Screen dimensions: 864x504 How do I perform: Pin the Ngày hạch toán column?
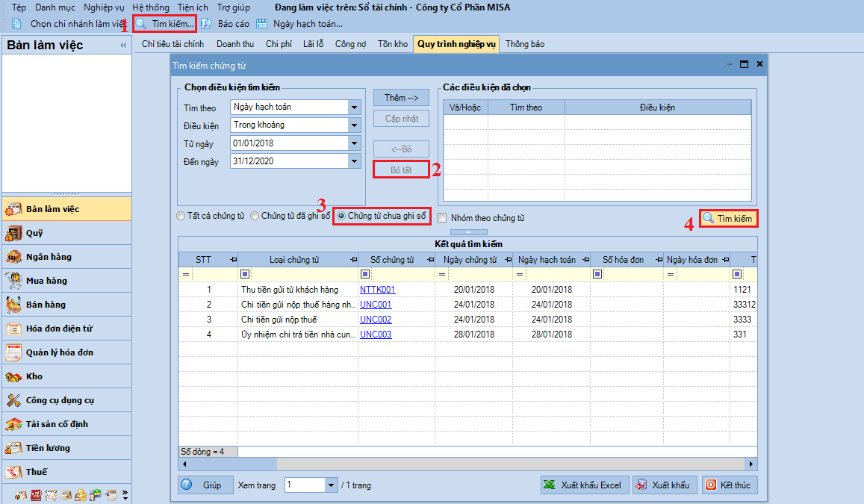[585, 259]
